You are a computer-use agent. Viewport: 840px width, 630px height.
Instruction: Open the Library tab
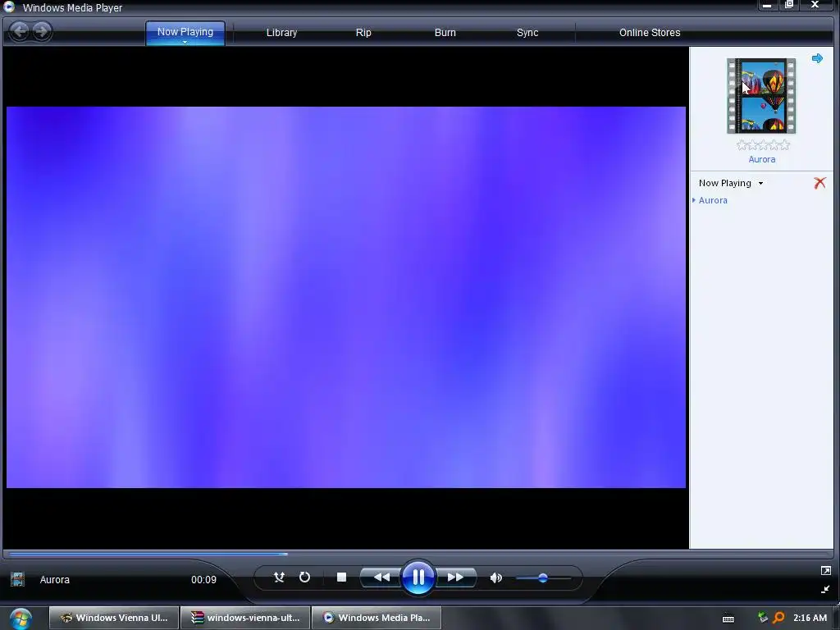[x=281, y=33]
